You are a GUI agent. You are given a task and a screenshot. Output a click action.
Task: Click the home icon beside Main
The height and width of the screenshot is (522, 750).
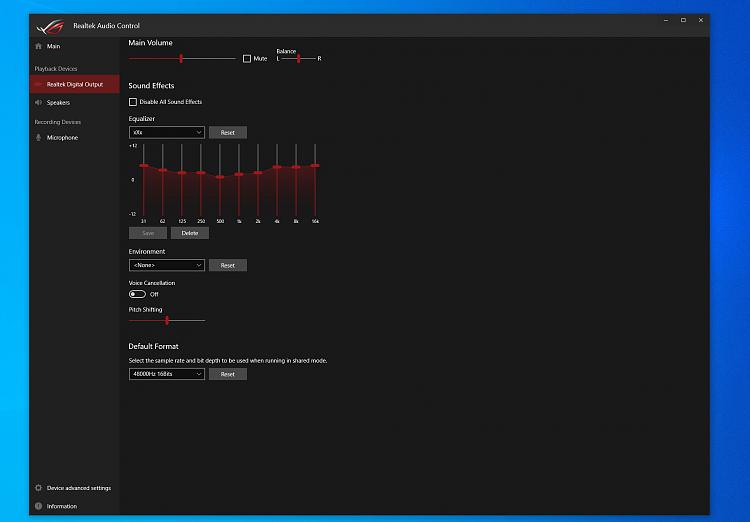38,46
